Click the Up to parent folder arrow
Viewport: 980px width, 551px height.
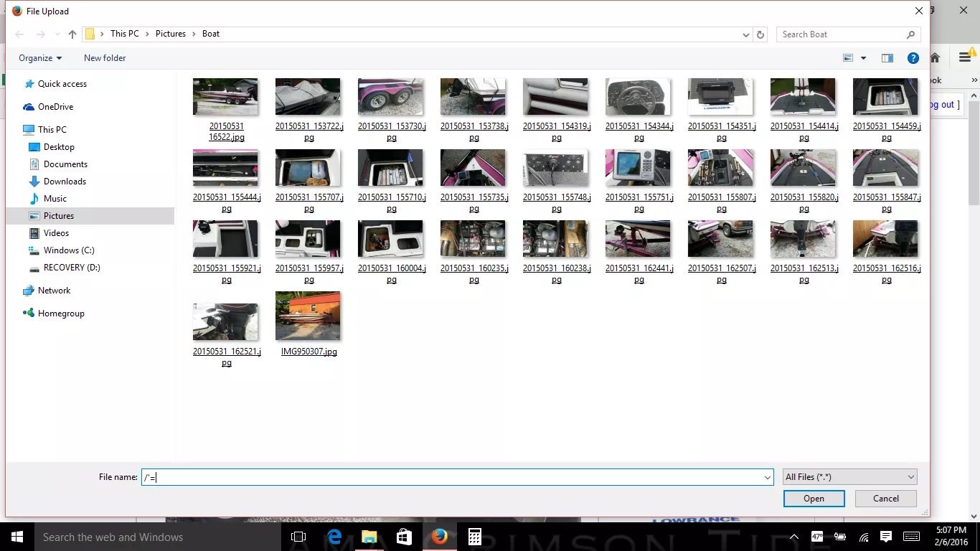[72, 34]
